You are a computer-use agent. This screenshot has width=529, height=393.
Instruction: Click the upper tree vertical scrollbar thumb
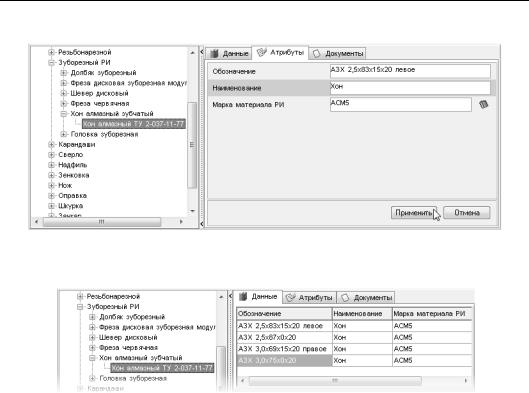(x=192, y=145)
